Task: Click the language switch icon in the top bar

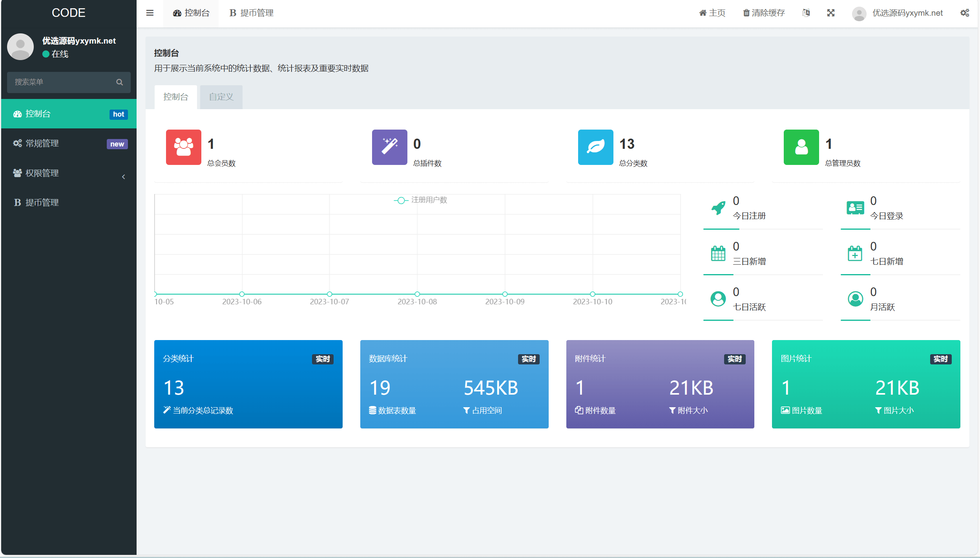Action: tap(806, 13)
